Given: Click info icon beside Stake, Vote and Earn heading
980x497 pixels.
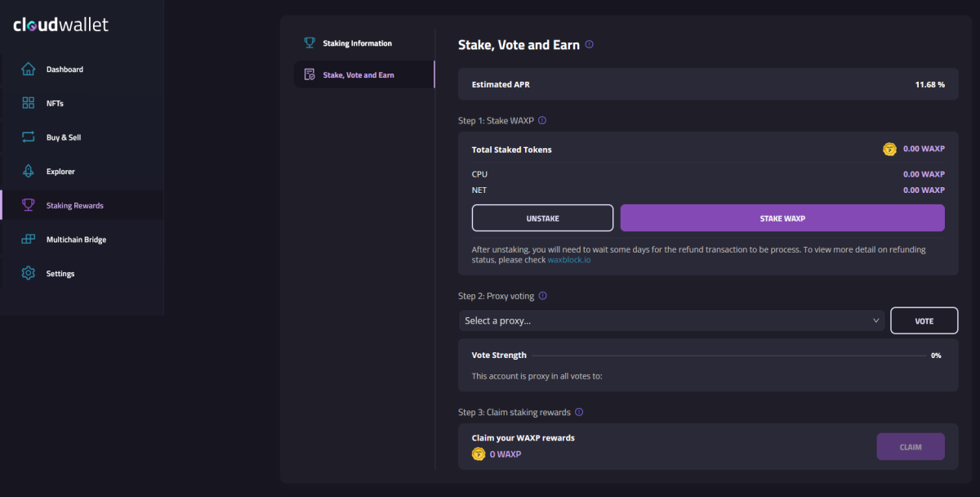Looking at the screenshot, I should pyautogui.click(x=590, y=45).
